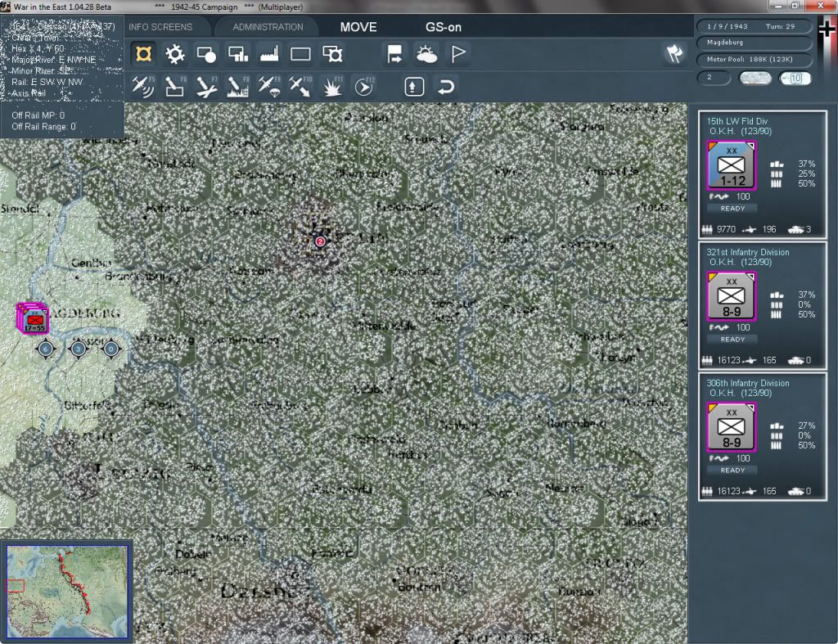The width and height of the screenshot is (838, 644).
Task: Select air recon mode (F5)
Action: tap(143, 86)
